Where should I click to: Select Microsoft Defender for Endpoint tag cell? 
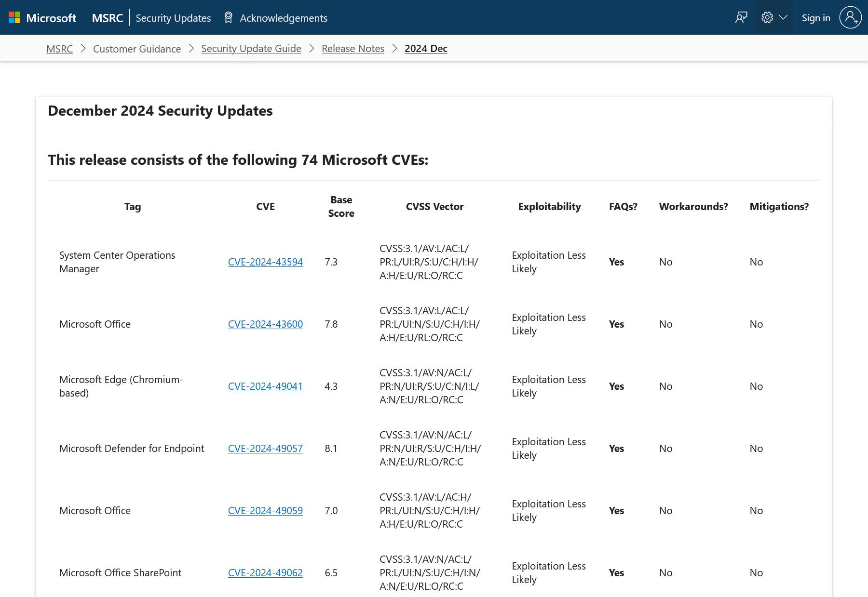(x=132, y=448)
